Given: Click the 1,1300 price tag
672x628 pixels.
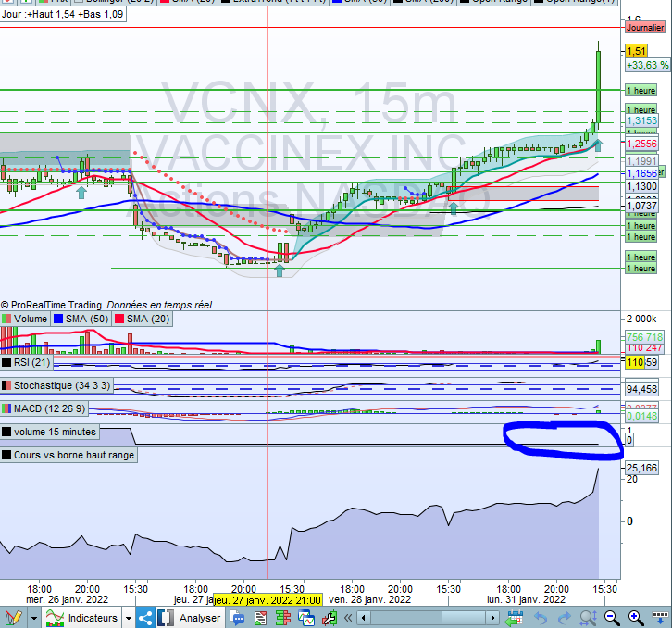Looking at the screenshot, I should pos(641,186).
